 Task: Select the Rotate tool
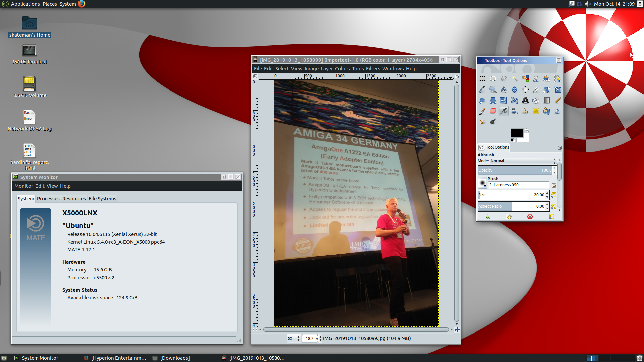click(547, 89)
